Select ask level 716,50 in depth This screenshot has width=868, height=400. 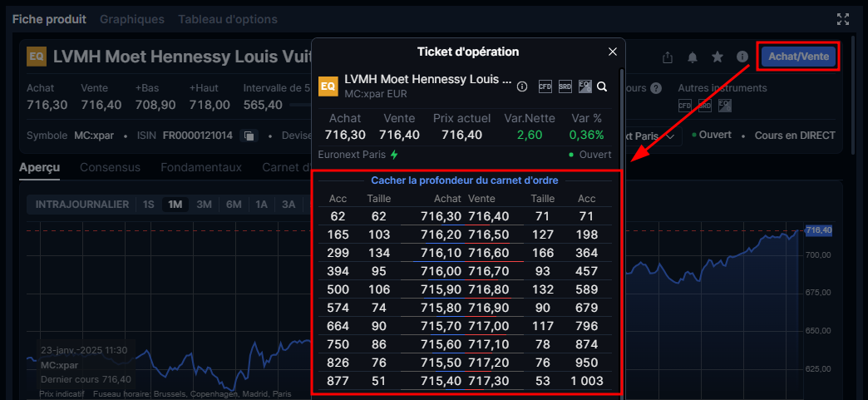tap(488, 235)
